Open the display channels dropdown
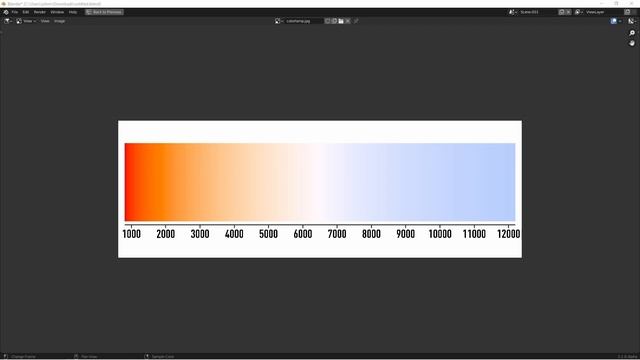This screenshot has height=360, width=640. coord(632,21)
